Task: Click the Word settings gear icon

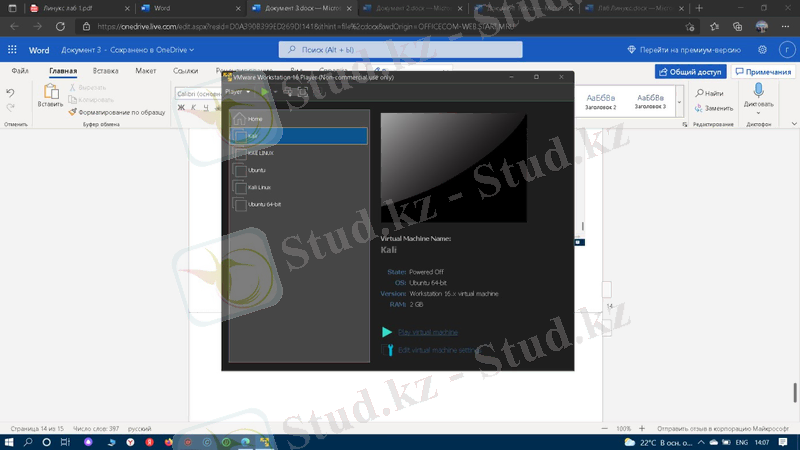Action: pyautogui.click(x=762, y=49)
